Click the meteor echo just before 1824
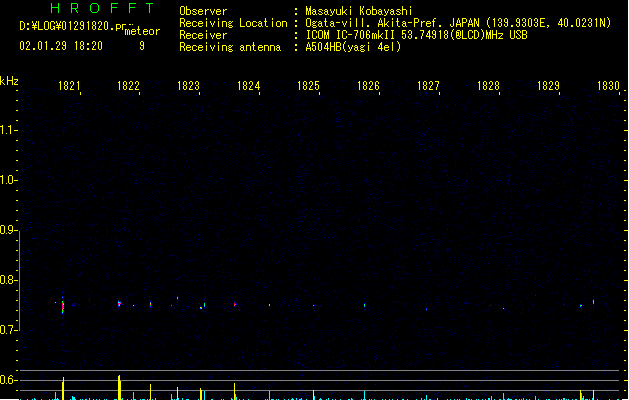The width and height of the screenshot is (629, 400). 235,304
